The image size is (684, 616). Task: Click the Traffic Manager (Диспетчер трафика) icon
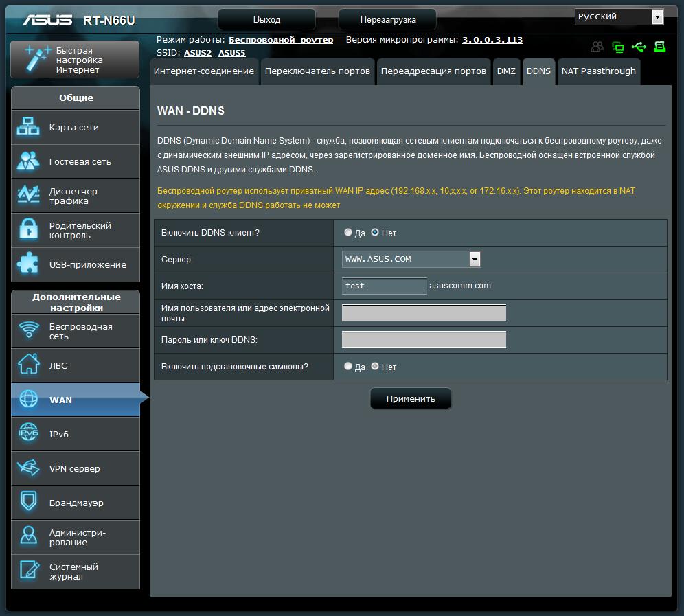pyautogui.click(x=28, y=194)
